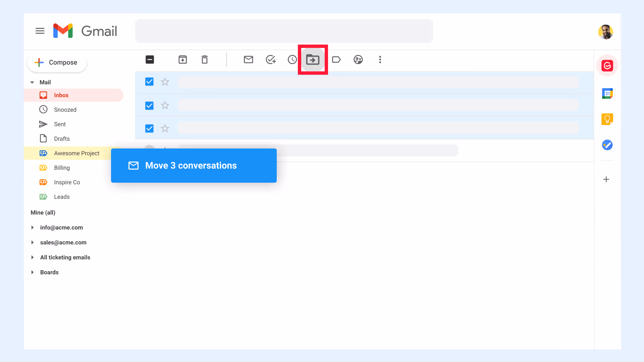Uncheck the first email's checkbox
Image resolution: width=644 pixels, height=362 pixels.
(149, 82)
